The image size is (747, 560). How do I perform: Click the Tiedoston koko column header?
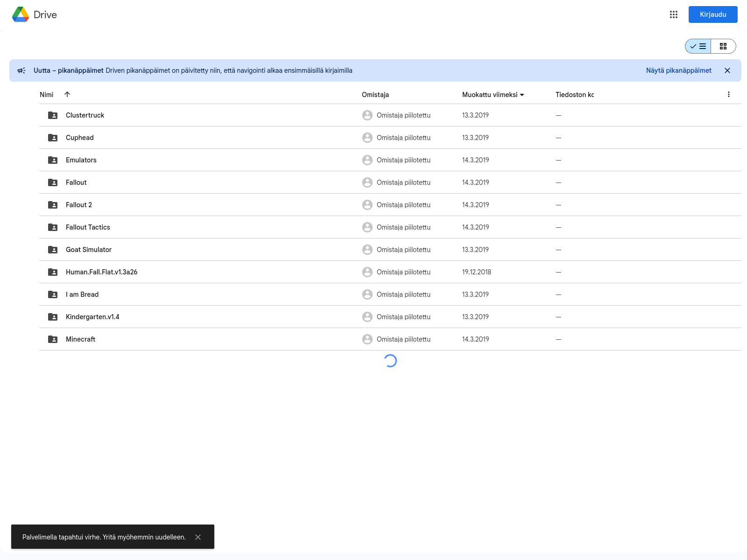pos(575,95)
